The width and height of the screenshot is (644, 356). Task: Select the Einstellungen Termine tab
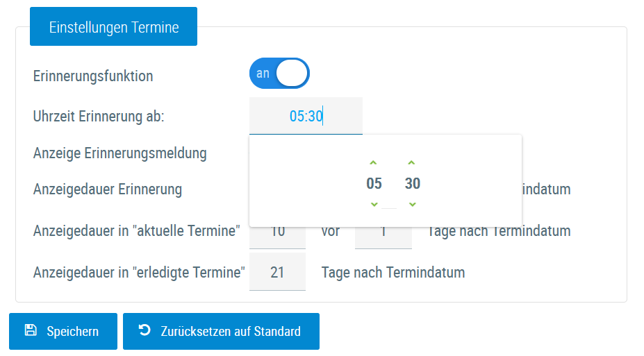pos(113,28)
